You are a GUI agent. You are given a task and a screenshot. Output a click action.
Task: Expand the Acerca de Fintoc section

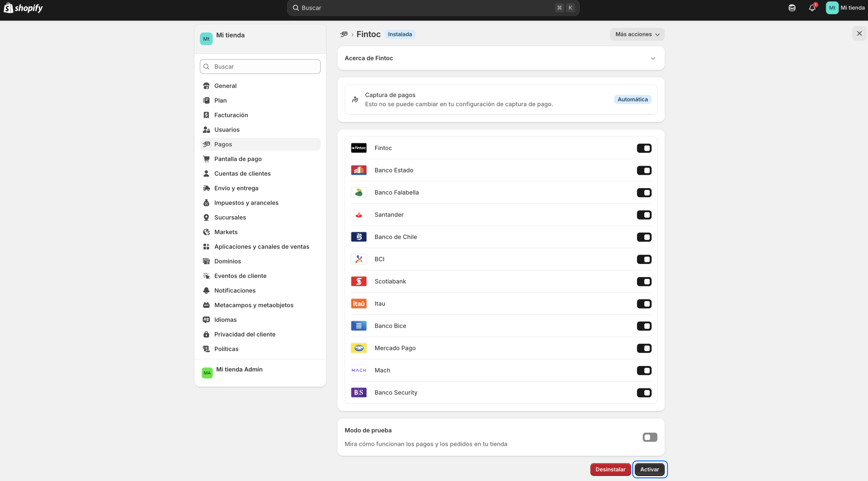click(x=653, y=58)
